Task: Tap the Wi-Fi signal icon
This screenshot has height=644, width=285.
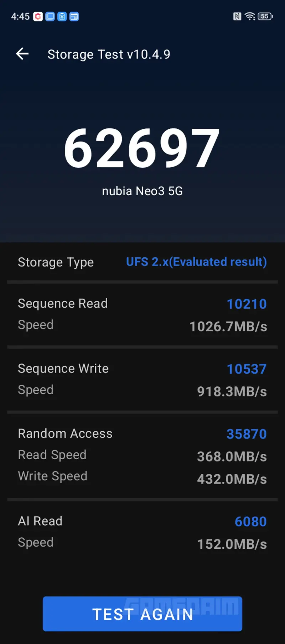Action: tap(250, 16)
